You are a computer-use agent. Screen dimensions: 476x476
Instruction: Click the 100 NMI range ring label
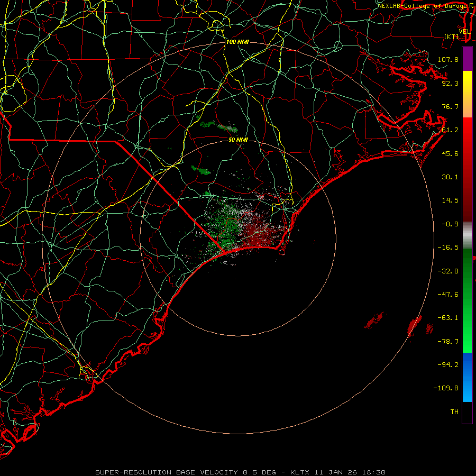click(x=237, y=42)
